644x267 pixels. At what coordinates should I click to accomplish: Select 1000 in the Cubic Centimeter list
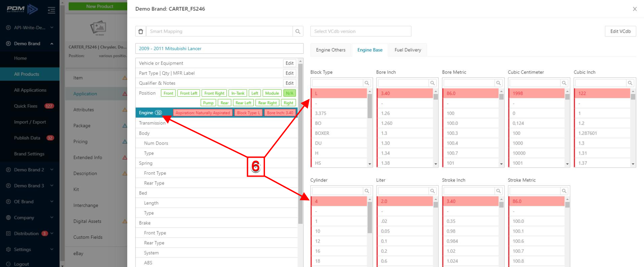coord(536,143)
